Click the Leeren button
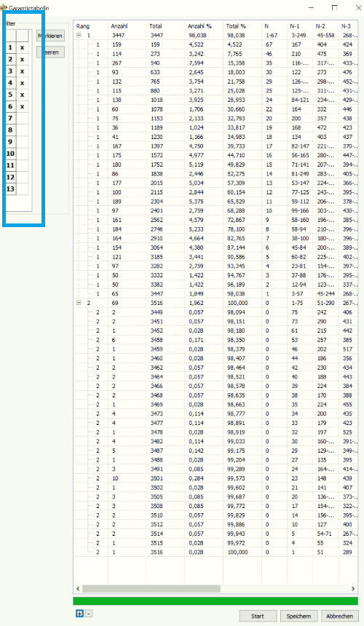364x626 pixels. click(50, 52)
